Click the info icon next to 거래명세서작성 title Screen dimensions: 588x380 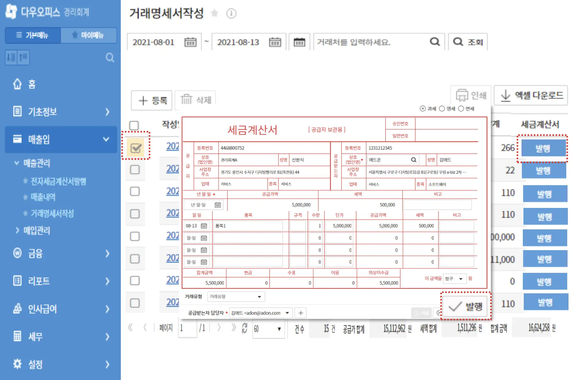(231, 13)
